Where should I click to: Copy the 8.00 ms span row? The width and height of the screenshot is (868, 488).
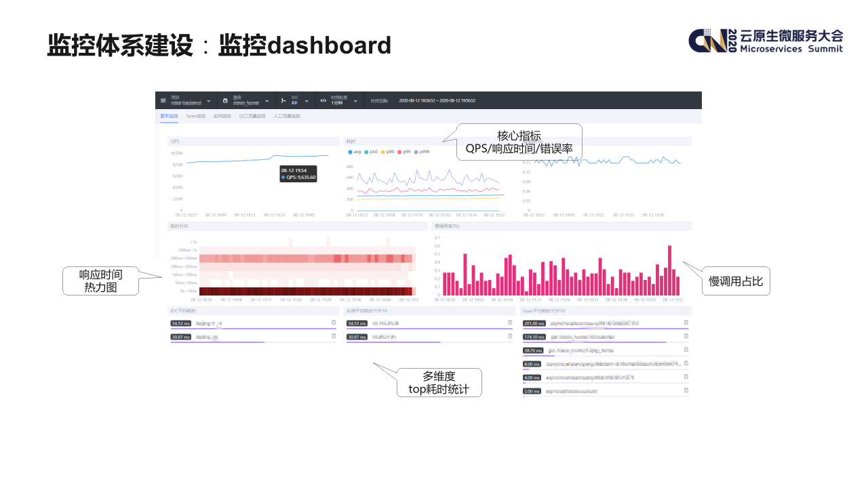[x=686, y=363]
